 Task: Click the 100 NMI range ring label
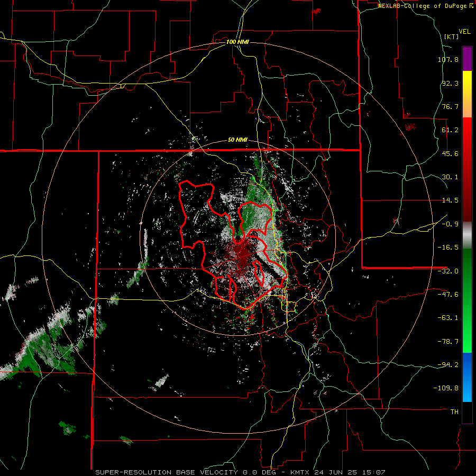[237, 42]
